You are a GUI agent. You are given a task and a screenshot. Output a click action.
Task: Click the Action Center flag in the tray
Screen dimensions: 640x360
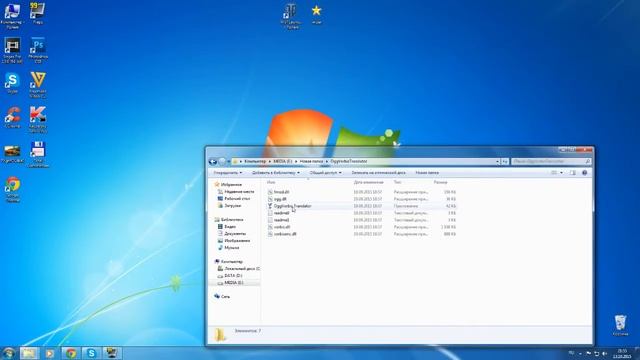point(589,353)
